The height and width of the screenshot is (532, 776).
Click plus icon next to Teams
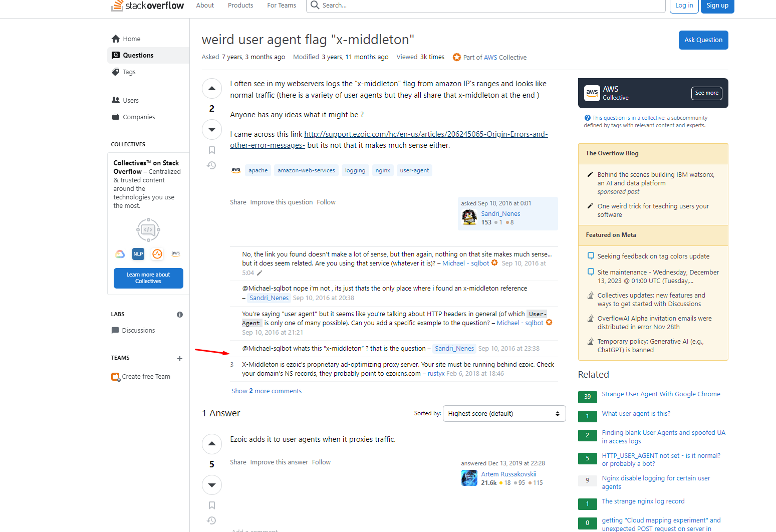pos(180,359)
